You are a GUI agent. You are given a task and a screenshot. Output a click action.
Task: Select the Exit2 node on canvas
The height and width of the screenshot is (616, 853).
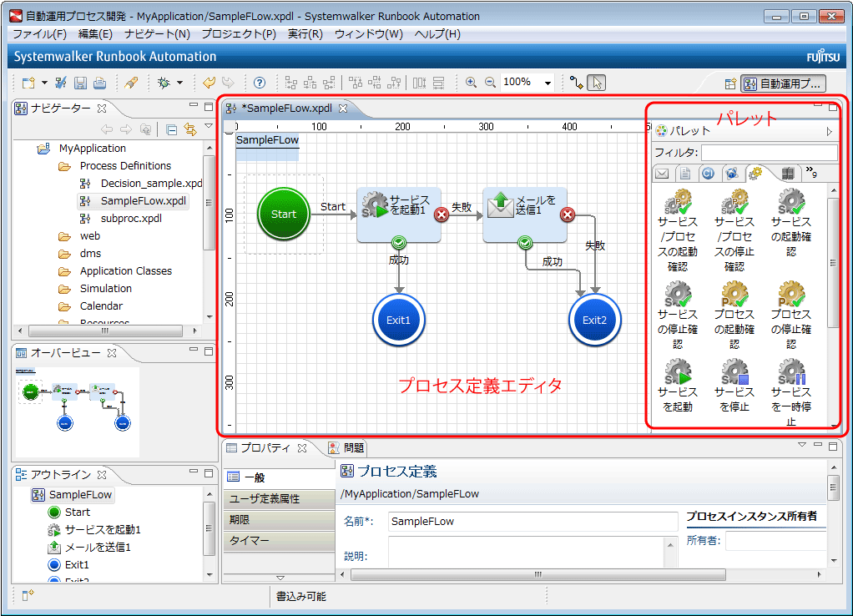[x=594, y=320]
